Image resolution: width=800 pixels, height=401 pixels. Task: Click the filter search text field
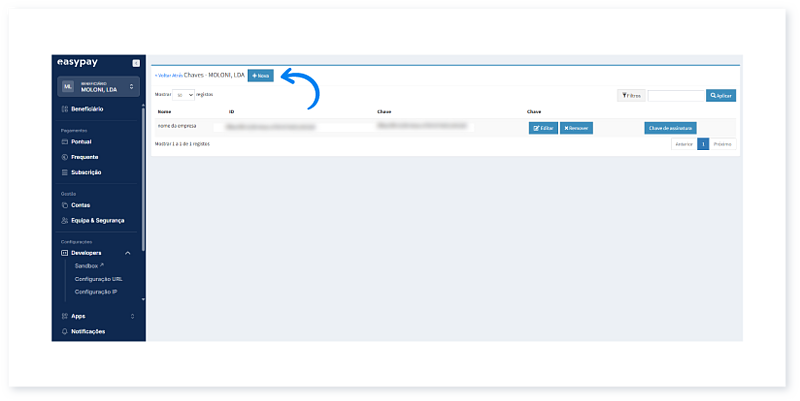[x=676, y=95]
